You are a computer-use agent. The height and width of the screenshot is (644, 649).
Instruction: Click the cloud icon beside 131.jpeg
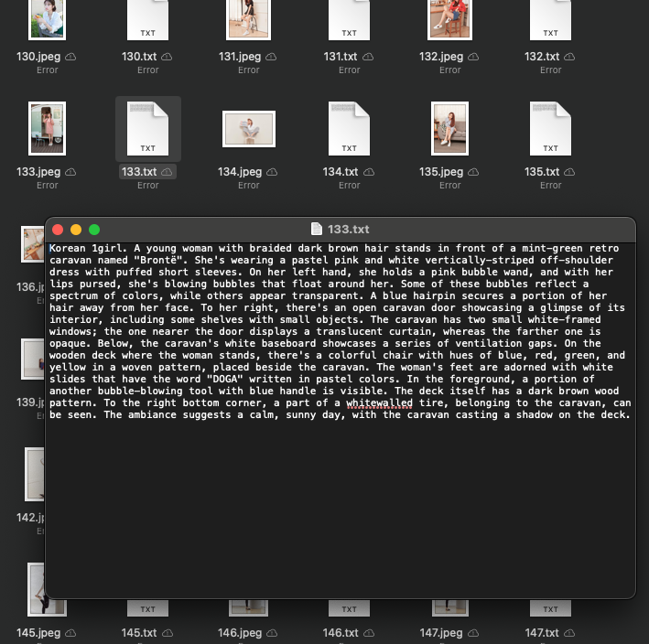tap(272, 57)
